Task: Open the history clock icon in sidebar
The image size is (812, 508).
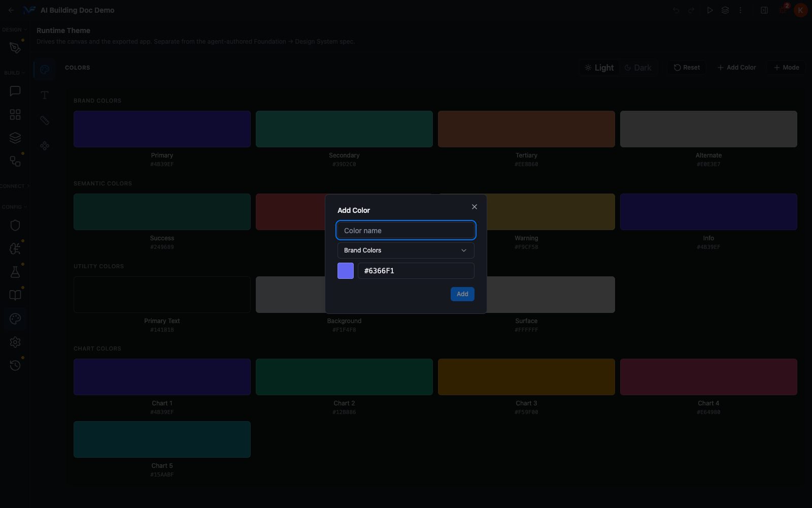Action: click(x=15, y=365)
